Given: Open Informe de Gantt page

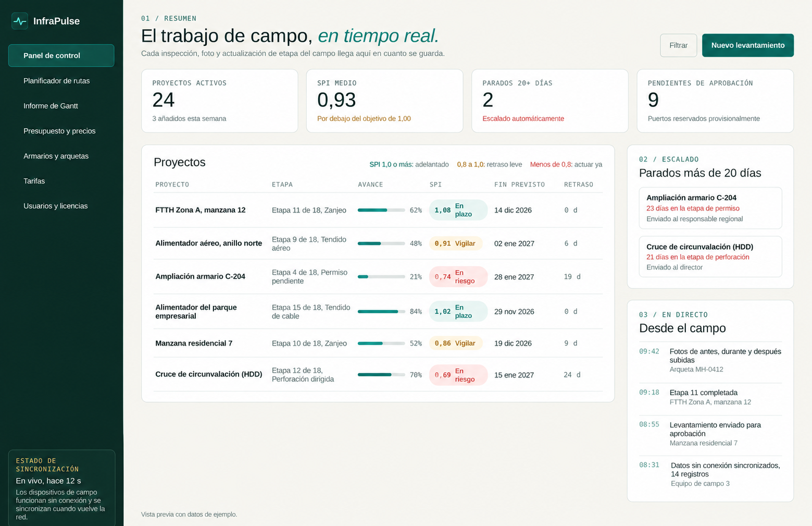Looking at the screenshot, I should pyautogui.click(x=51, y=106).
